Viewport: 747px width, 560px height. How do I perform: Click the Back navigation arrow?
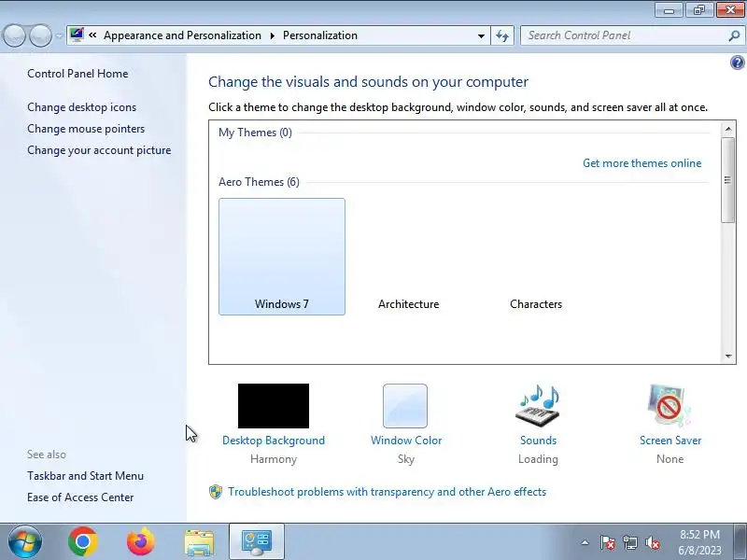pyautogui.click(x=15, y=35)
